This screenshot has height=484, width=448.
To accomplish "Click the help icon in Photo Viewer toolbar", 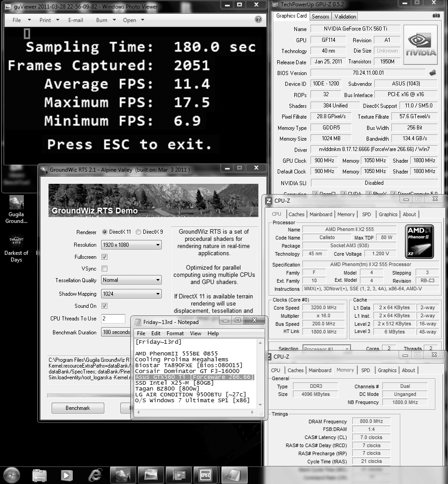I will coord(258,20).
